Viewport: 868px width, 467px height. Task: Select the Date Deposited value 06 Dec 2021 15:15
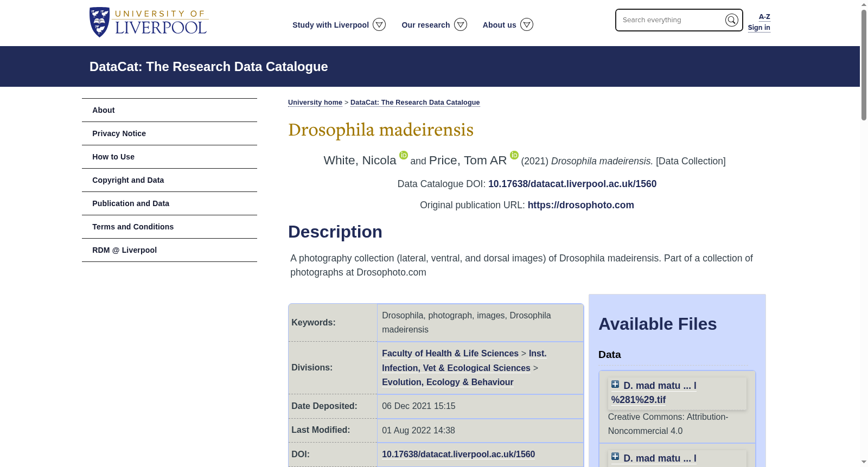419,406
